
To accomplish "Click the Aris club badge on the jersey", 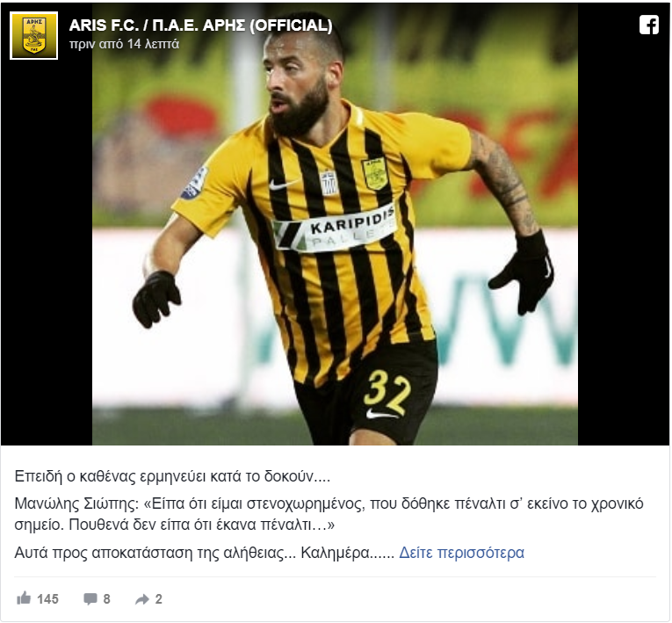I will (x=374, y=174).
